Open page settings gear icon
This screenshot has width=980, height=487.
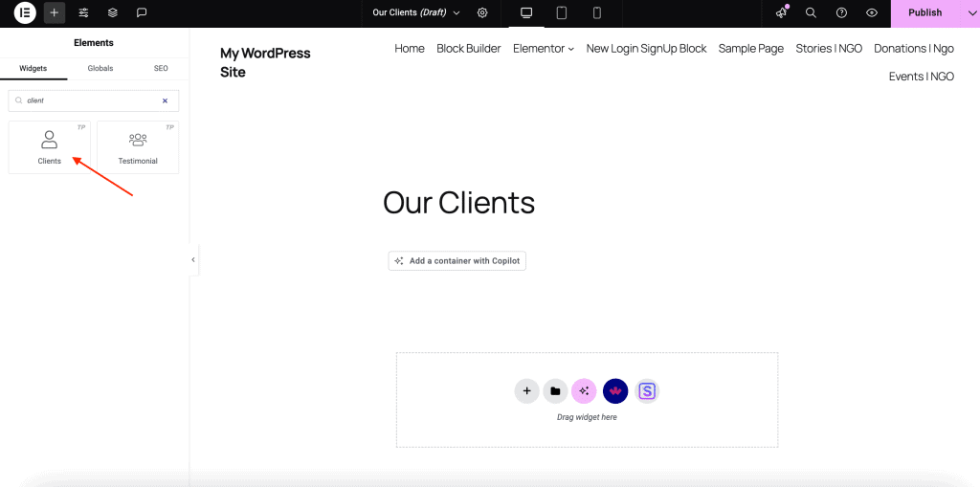482,13
